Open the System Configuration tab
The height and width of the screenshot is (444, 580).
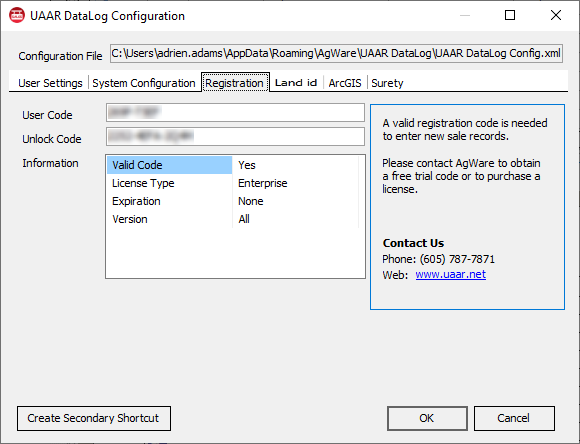(x=144, y=83)
